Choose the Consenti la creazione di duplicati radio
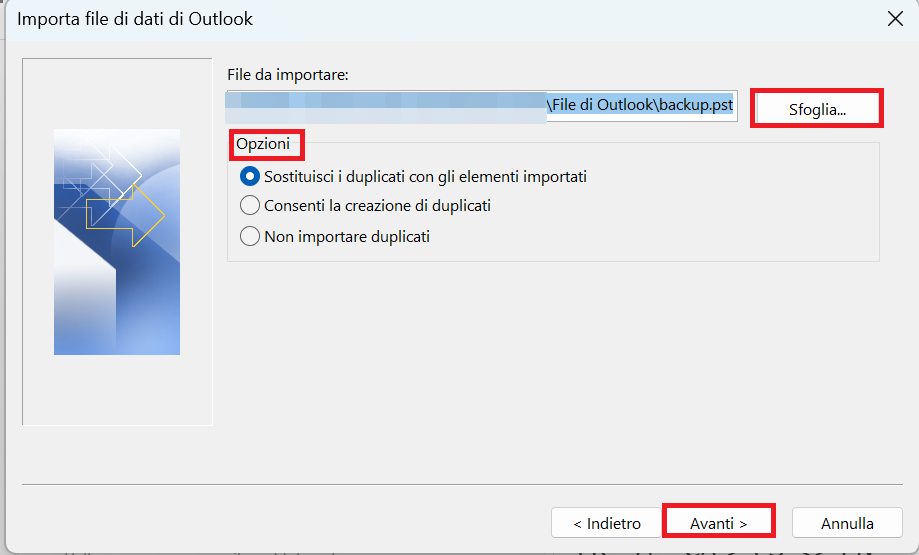The image size is (919, 555). click(x=250, y=206)
